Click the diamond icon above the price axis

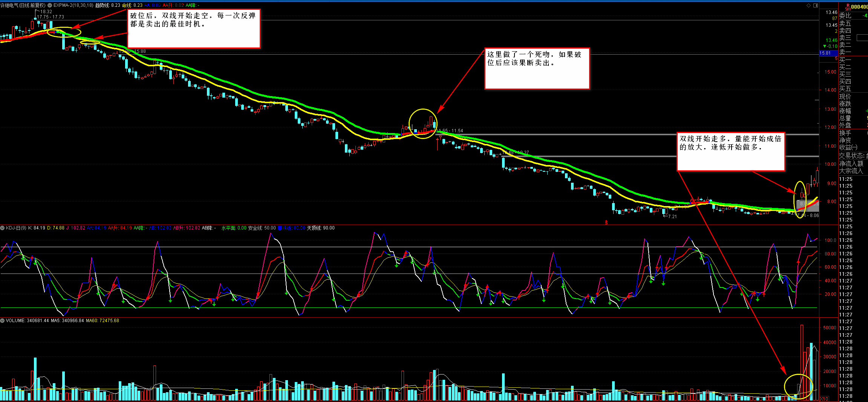coord(808,5)
